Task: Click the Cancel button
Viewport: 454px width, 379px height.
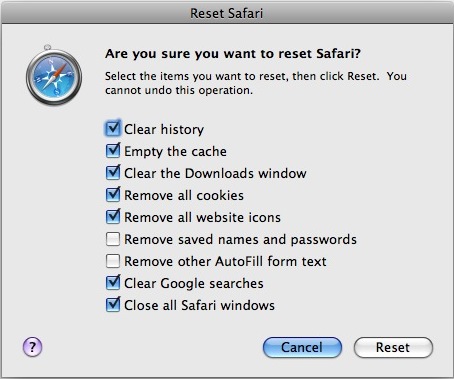Action: (302, 347)
